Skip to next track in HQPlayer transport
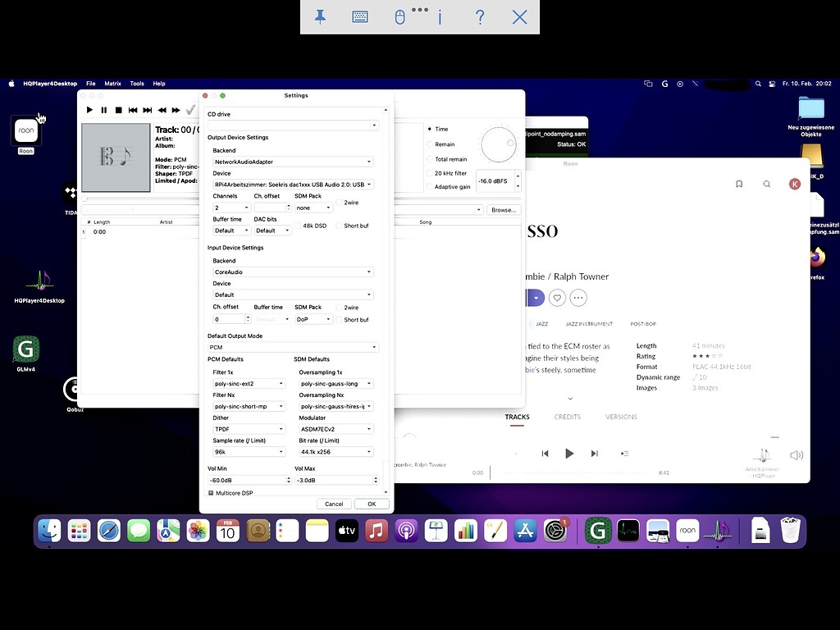840x630 pixels. pos(148,109)
